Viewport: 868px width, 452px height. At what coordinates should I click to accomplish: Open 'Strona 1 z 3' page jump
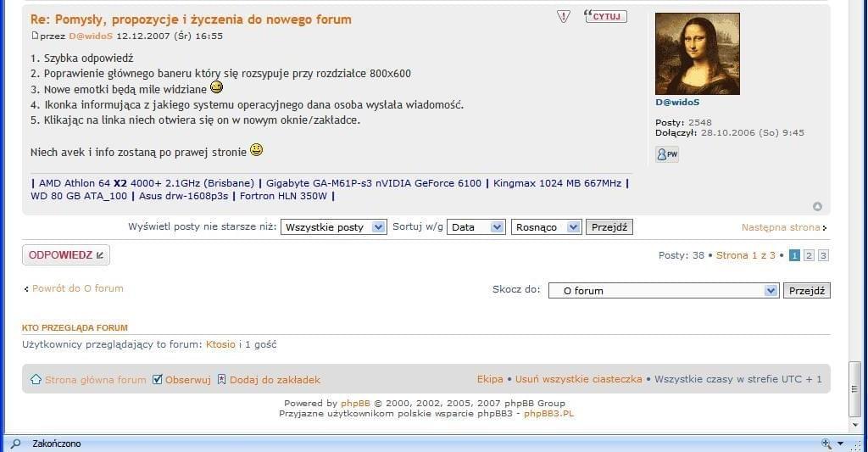746,255
